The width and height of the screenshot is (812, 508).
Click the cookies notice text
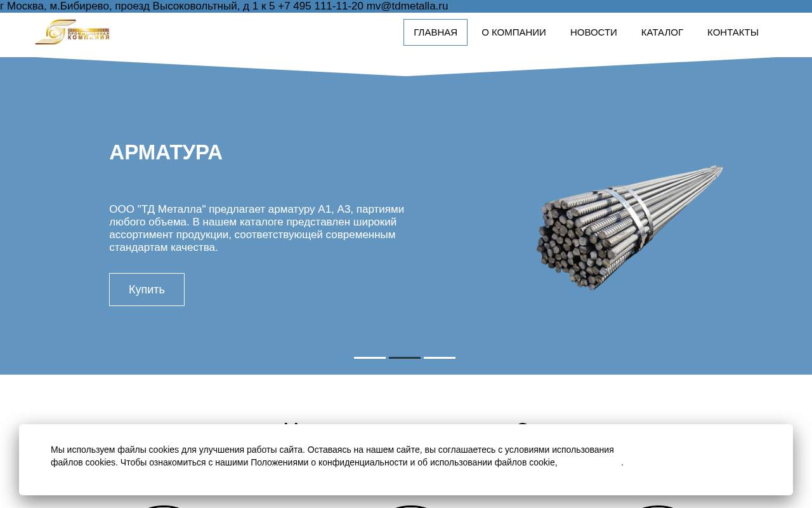coord(337,456)
